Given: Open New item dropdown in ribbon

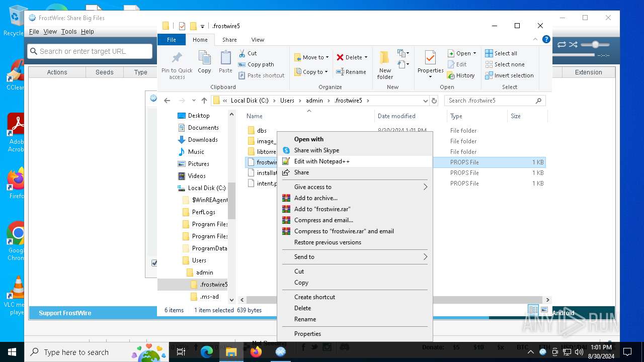Looking at the screenshot, I should pos(403,53).
